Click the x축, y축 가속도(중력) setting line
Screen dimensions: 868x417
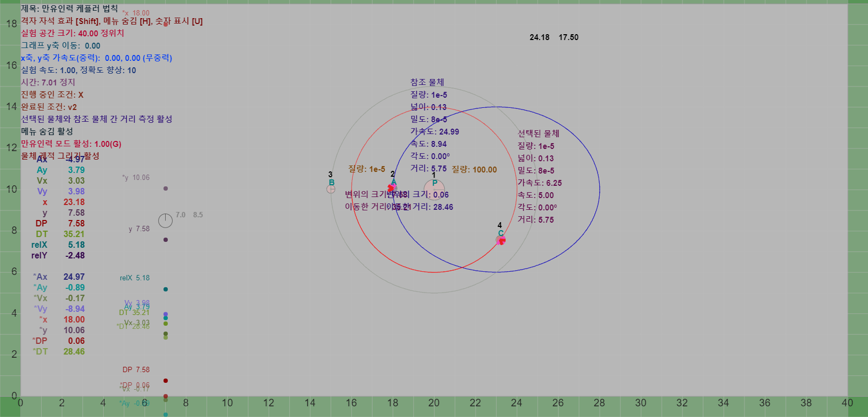[96, 58]
